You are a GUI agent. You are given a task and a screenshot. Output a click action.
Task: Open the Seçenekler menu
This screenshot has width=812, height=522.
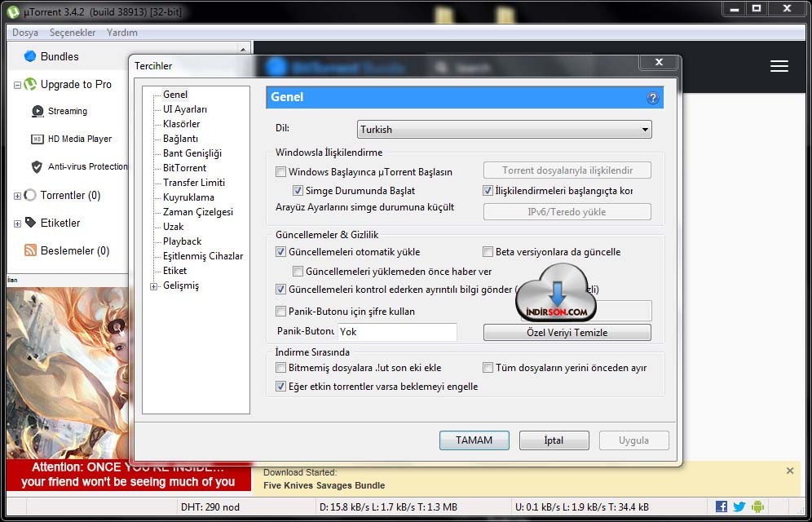(x=73, y=32)
